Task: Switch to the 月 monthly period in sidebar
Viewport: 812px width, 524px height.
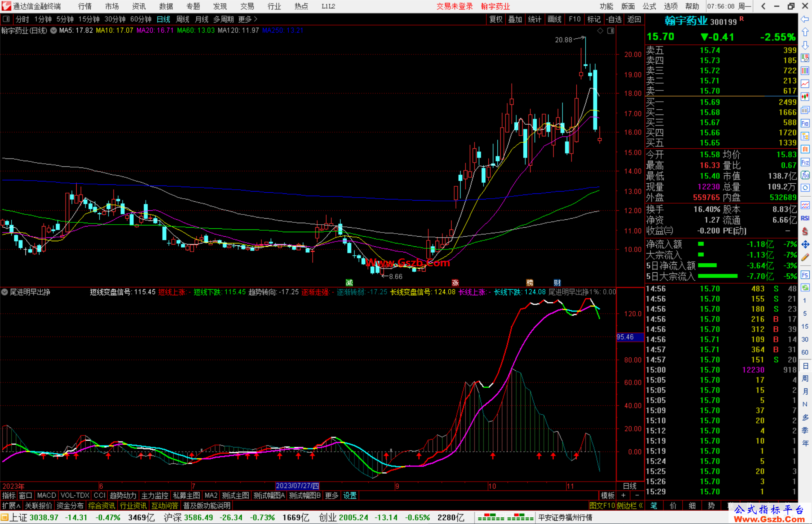Action: pyautogui.click(x=805, y=391)
